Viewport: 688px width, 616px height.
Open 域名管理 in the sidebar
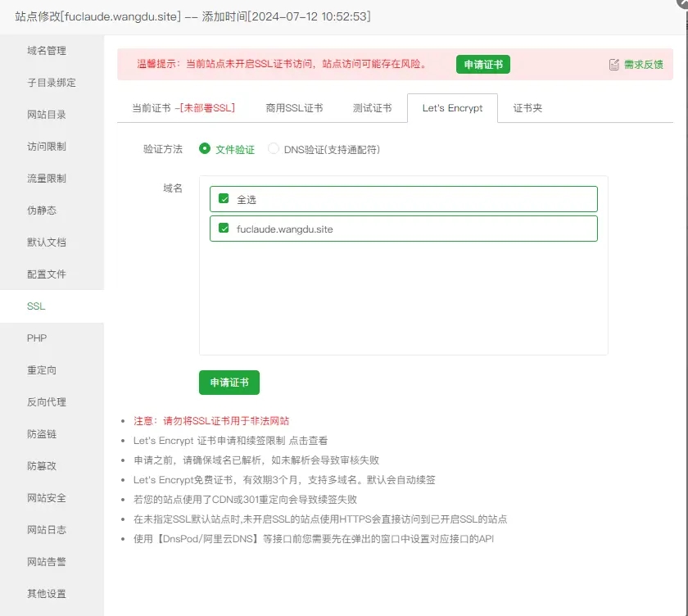point(47,51)
